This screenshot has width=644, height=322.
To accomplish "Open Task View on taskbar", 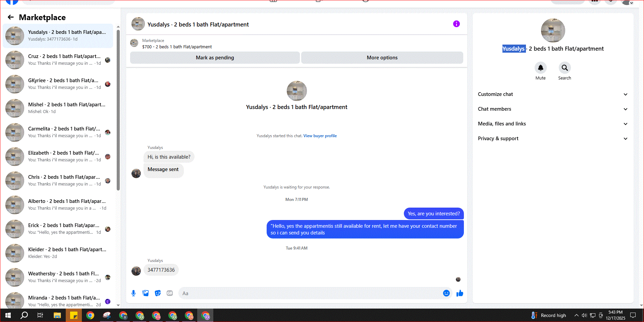I will [x=40, y=315].
